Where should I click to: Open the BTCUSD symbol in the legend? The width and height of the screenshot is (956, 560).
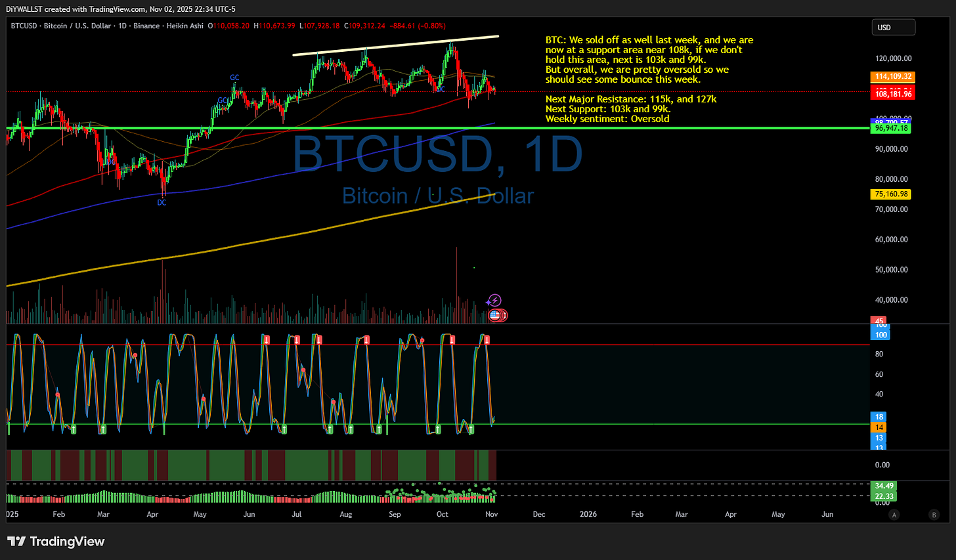23,26
